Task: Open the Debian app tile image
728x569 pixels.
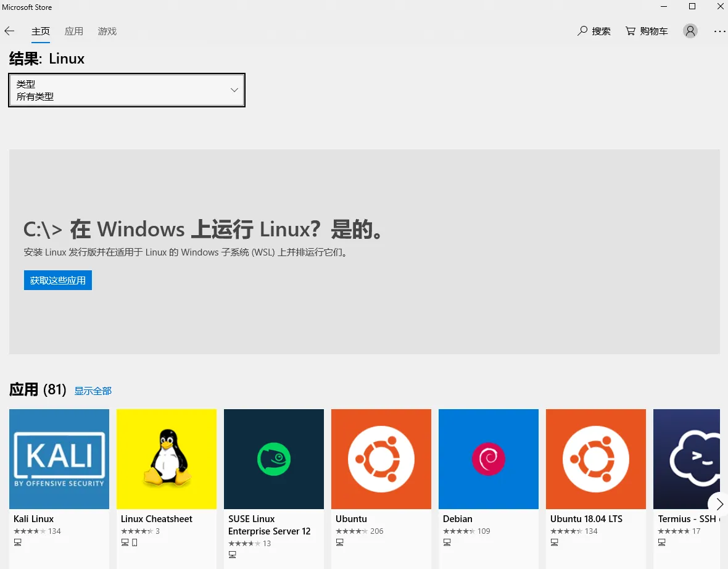Action: 489,459
